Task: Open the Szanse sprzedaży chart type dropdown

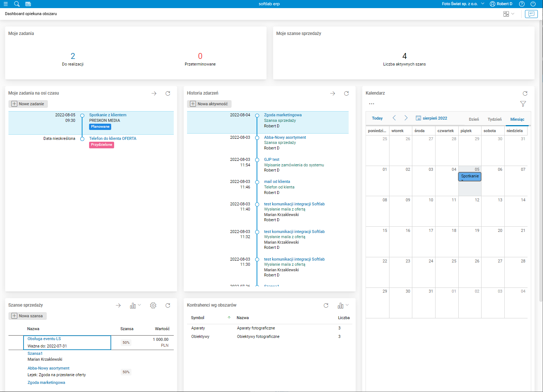Action: coord(135,306)
